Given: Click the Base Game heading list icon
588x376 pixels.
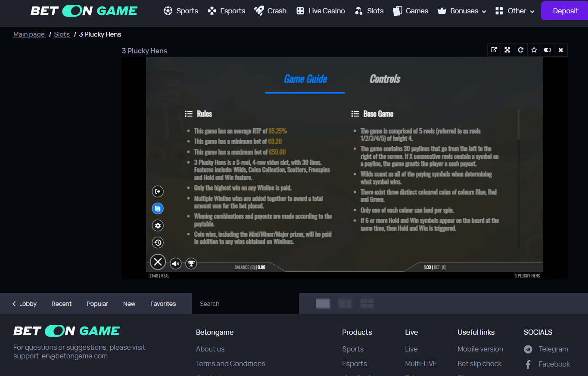Looking at the screenshot, I should 355,114.
